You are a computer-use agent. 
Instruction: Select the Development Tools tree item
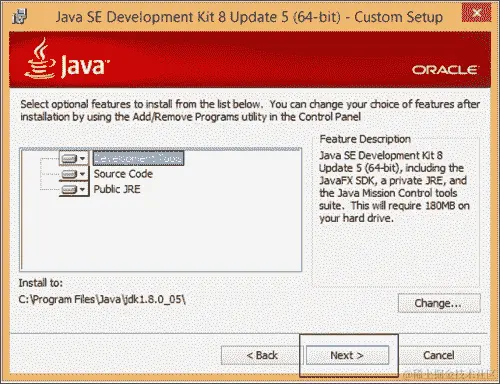pyautogui.click(x=138, y=158)
